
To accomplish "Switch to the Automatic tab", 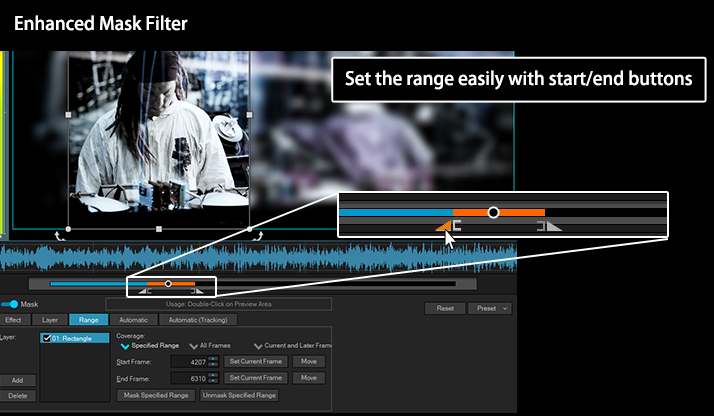I will [133, 320].
